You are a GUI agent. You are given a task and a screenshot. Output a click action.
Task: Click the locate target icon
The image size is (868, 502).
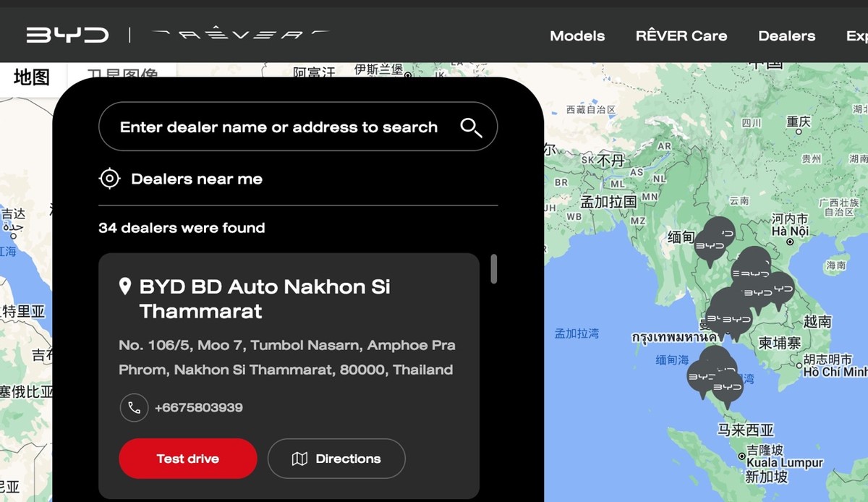[109, 179]
